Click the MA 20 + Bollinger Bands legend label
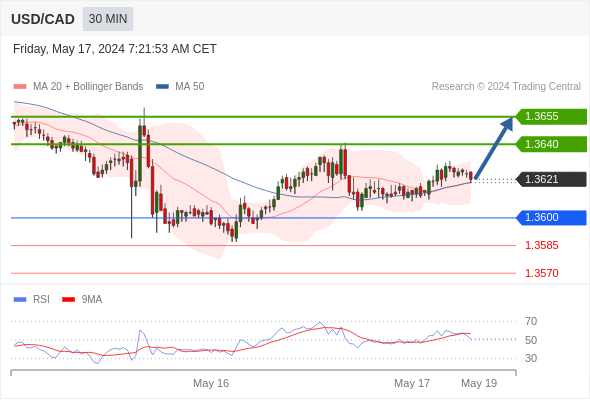Screen dimensions: 590x400 88,87
